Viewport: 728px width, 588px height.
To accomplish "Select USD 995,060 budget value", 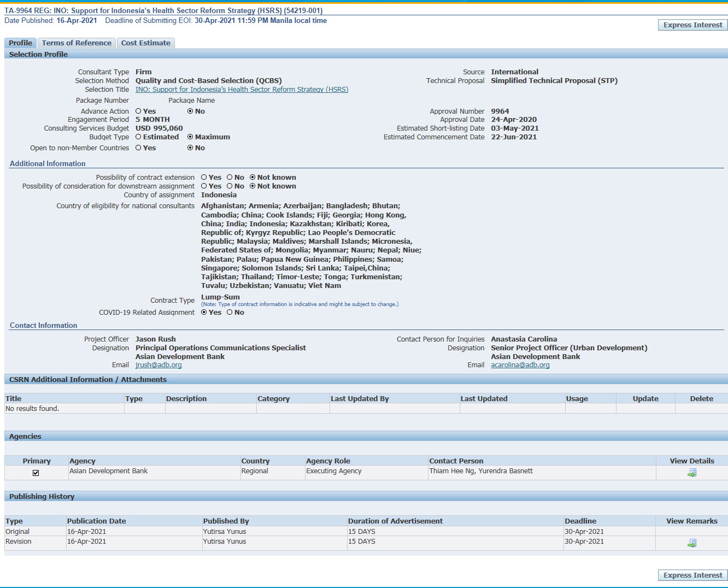I will click(x=159, y=128).
